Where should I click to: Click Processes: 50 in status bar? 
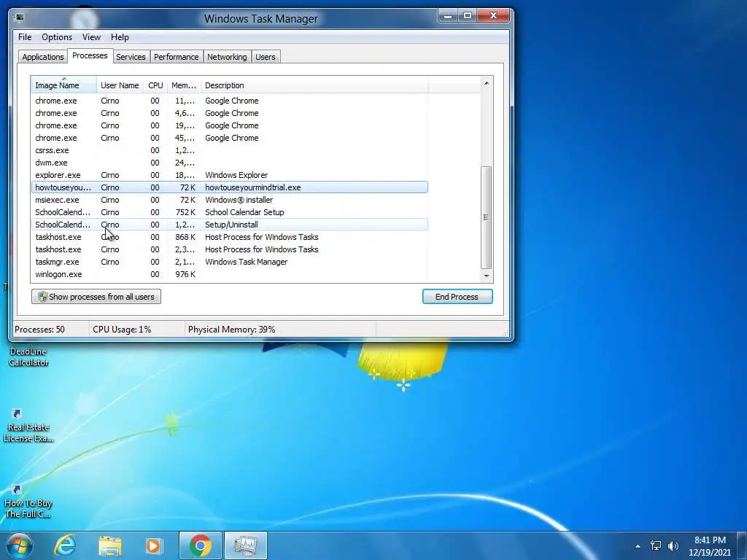coord(39,329)
